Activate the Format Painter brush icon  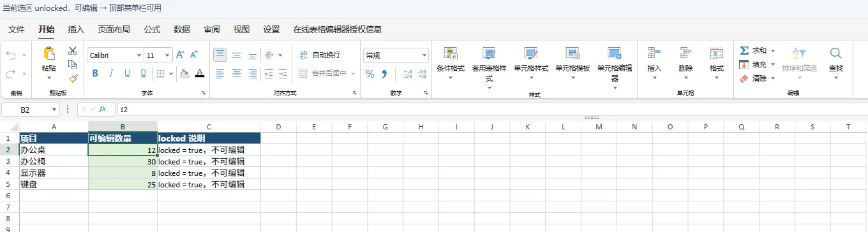pyautogui.click(x=73, y=78)
